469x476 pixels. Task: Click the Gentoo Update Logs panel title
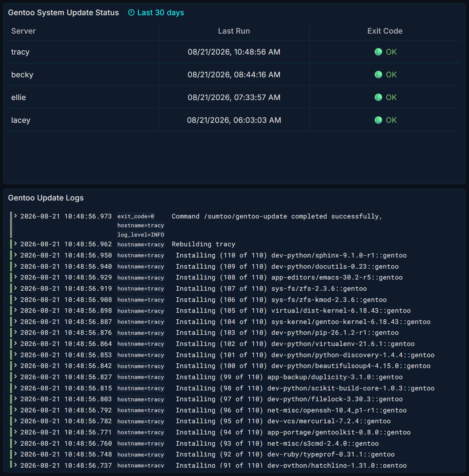click(x=46, y=198)
